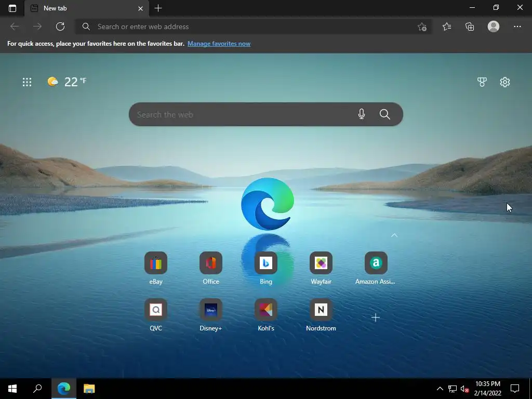This screenshot has width=532, height=399.
Task: Open page settings gear icon
Action: coord(505,82)
